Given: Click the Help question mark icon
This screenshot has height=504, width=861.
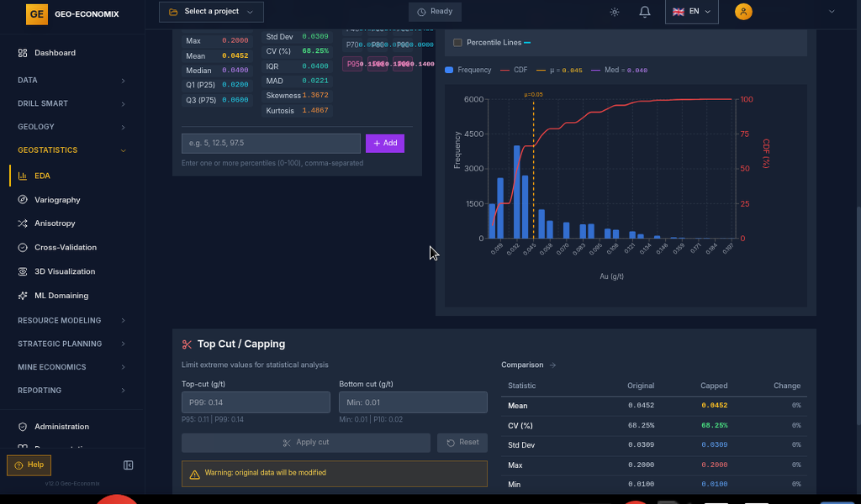Looking at the screenshot, I should (x=18, y=465).
